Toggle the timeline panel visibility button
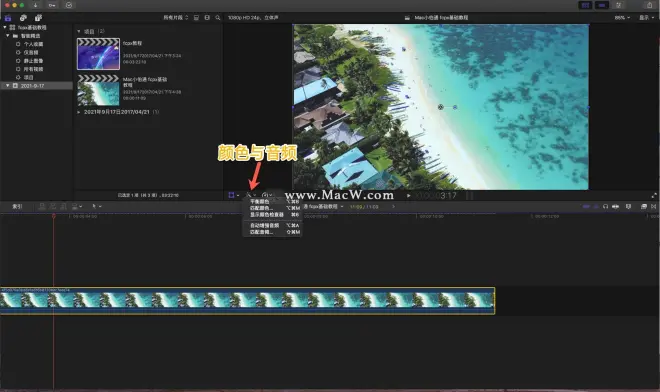This screenshot has width=660, height=392. (x=602, y=5)
